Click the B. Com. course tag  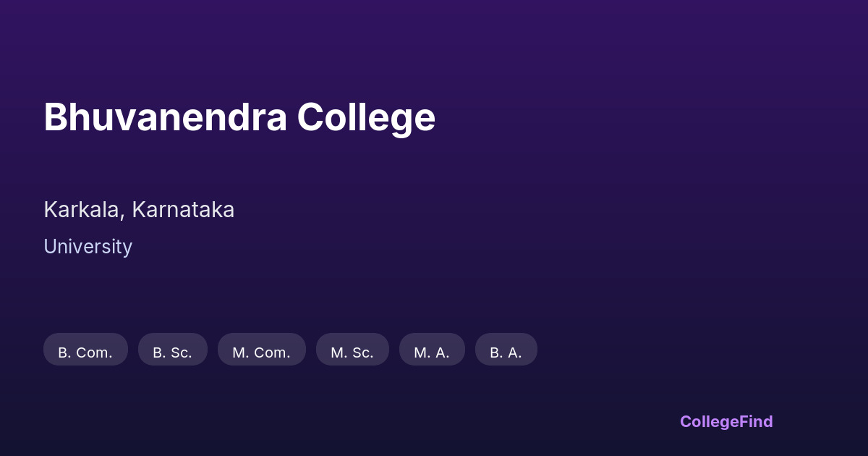click(x=85, y=350)
